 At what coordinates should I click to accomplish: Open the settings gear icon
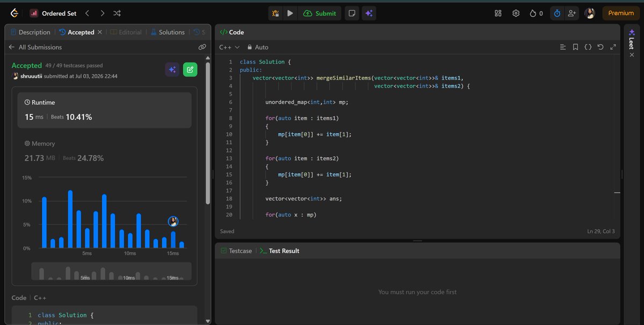click(516, 13)
